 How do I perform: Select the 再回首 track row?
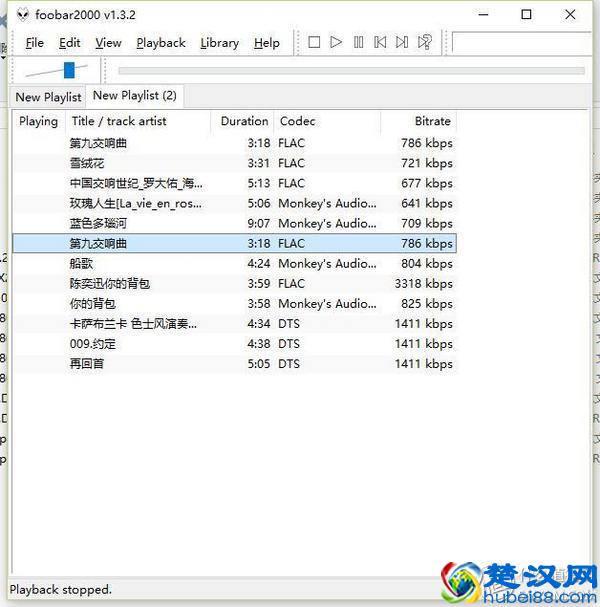pos(235,364)
